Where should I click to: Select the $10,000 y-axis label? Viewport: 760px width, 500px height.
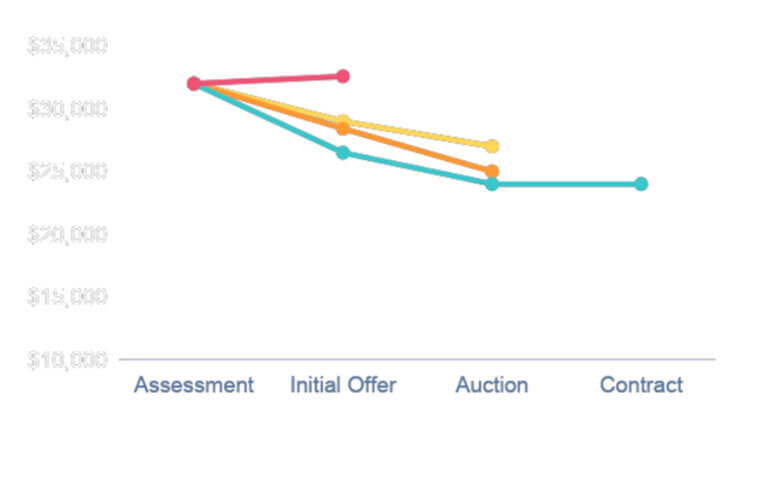67,359
